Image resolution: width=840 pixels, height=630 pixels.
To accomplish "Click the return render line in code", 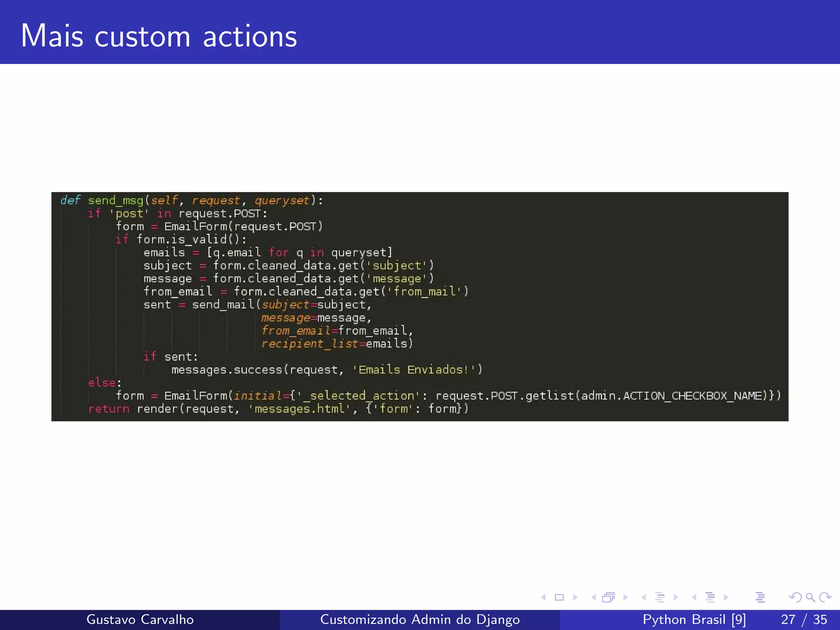I will 278,409.
